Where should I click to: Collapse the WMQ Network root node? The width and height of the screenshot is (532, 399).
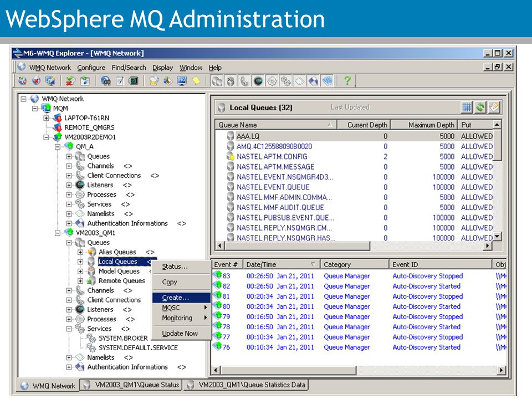point(23,99)
